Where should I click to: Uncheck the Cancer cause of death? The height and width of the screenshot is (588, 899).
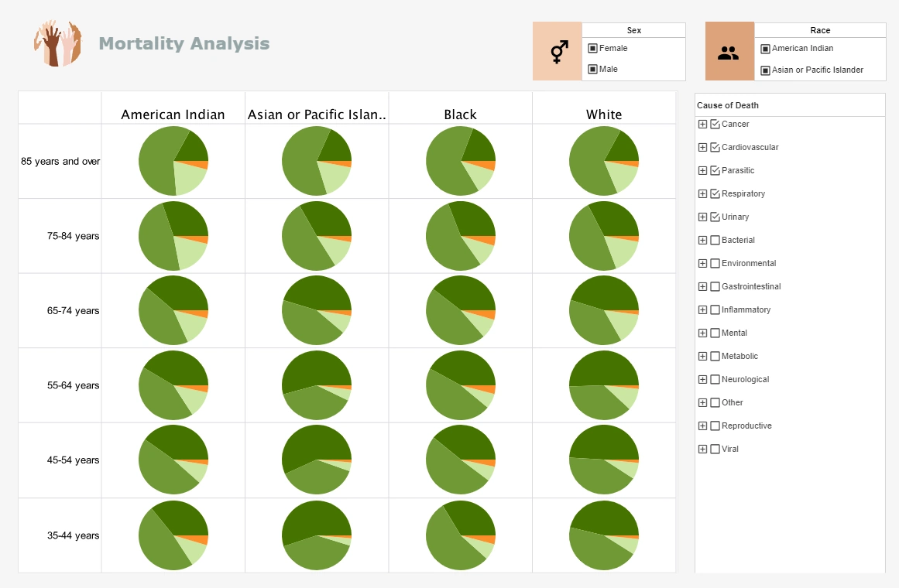713,124
